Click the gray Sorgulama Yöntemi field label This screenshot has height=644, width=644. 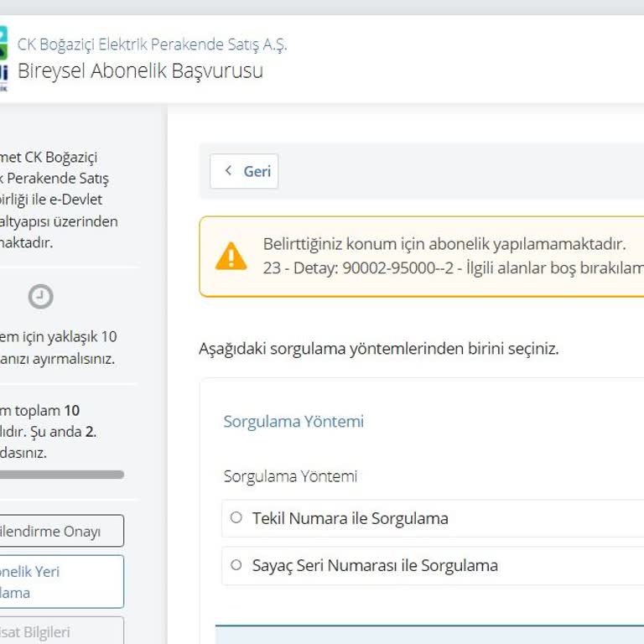(290, 476)
